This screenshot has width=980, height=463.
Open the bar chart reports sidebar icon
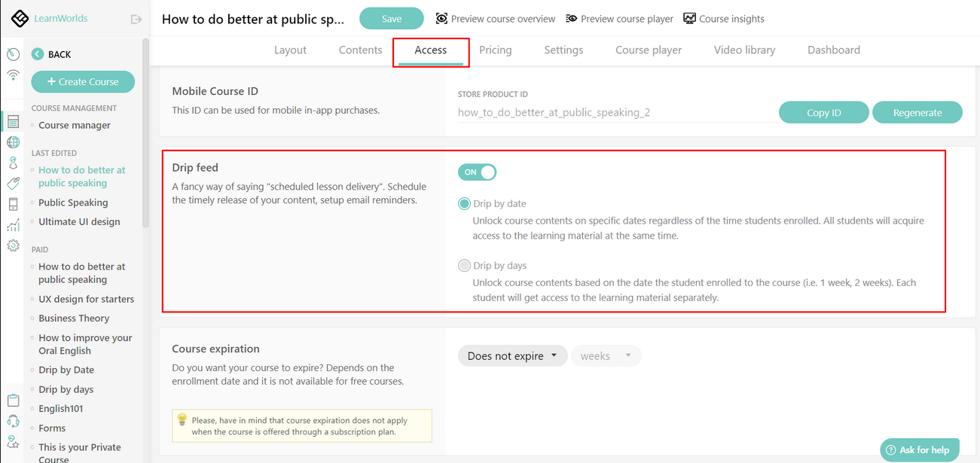pos(13,225)
